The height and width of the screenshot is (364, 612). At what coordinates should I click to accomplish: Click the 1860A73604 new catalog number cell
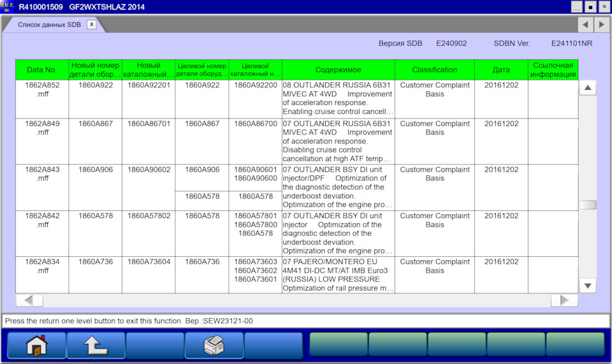pos(149,275)
